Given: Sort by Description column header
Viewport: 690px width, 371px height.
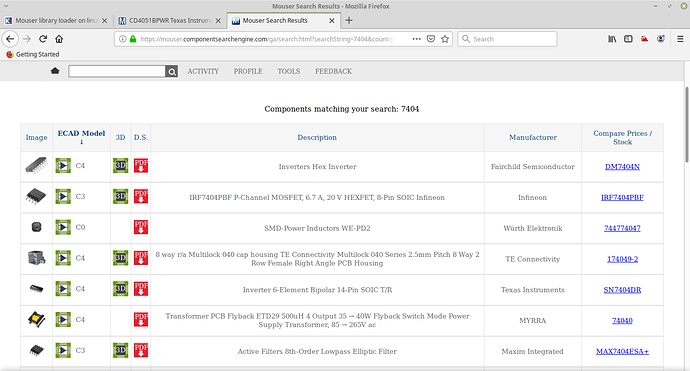Looking at the screenshot, I should [317, 137].
